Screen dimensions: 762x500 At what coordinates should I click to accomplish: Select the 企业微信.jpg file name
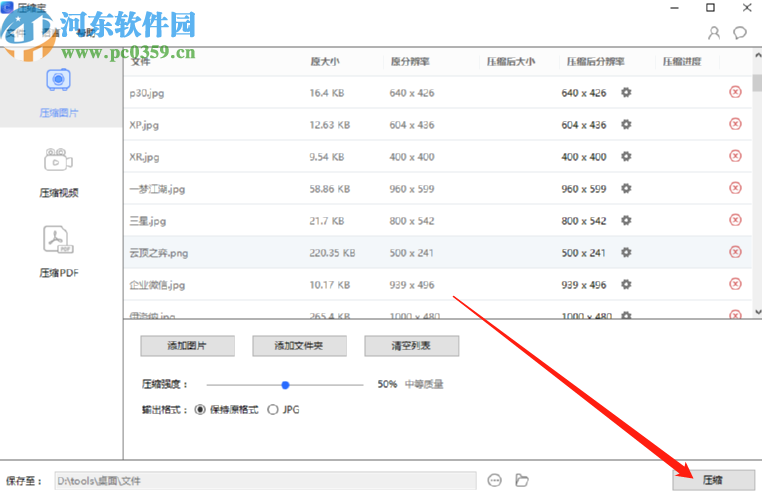[157, 285]
